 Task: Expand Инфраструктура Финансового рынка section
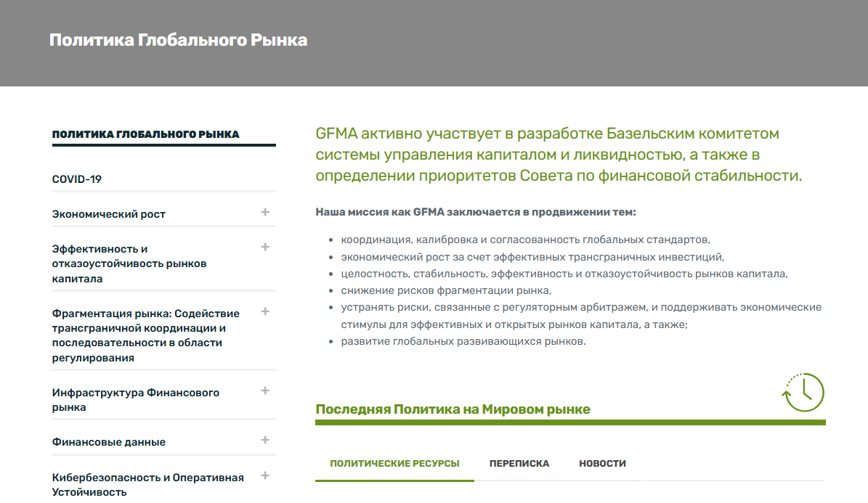click(265, 390)
